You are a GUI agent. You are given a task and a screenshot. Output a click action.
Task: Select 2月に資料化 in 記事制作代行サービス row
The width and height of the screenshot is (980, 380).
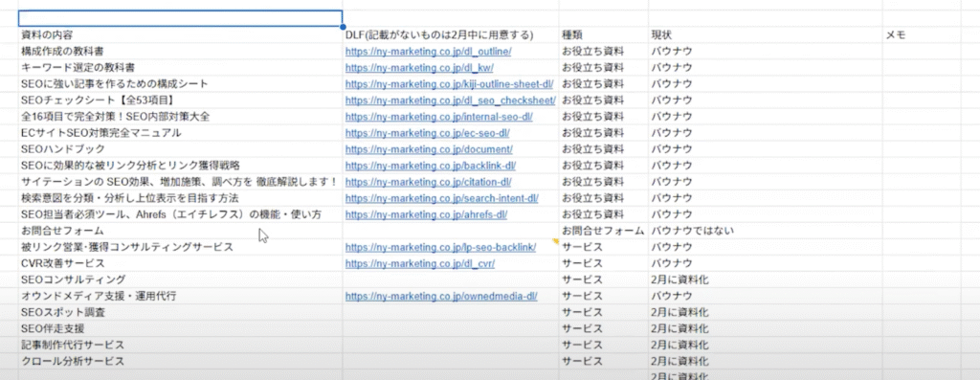[x=765, y=345]
